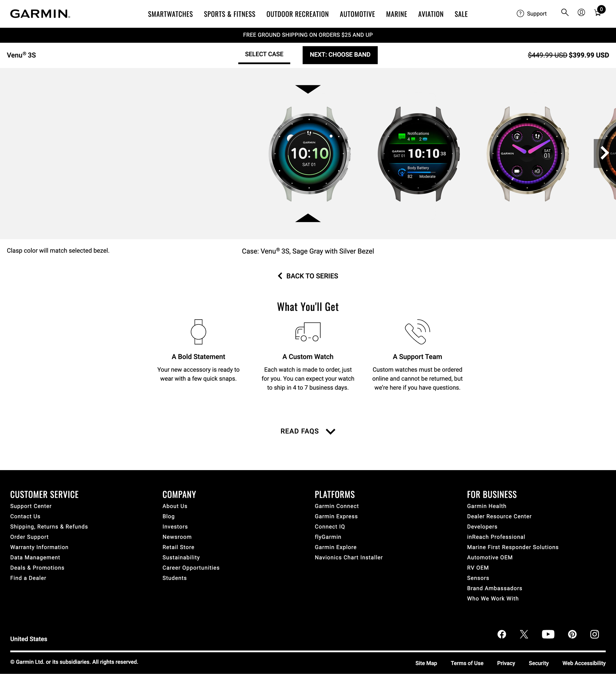Select the soft gold bezel watch case

[x=527, y=154]
